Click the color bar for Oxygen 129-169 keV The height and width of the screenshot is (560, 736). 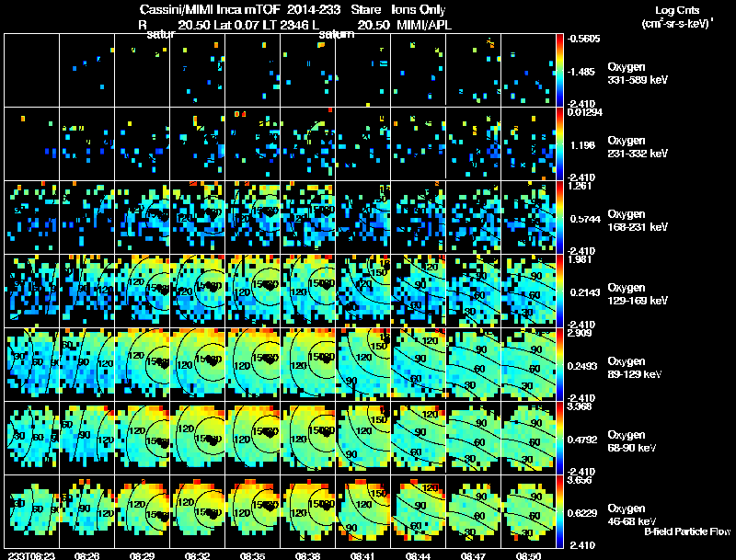click(x=559, y=291)
